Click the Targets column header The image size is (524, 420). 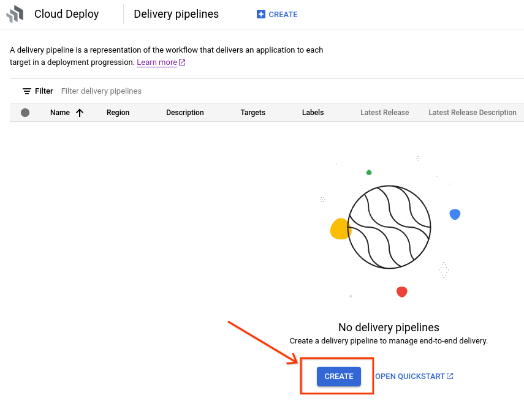tap(253, 113)
